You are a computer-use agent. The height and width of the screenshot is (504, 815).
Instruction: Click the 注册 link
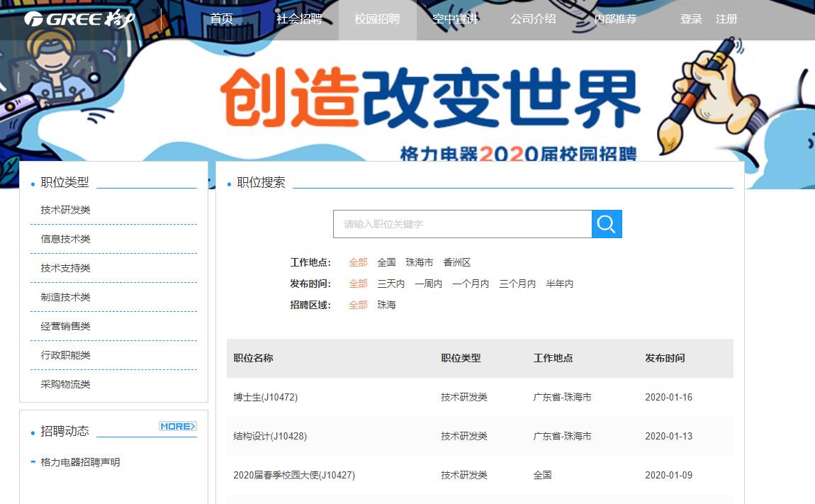[x=726, y=19]
